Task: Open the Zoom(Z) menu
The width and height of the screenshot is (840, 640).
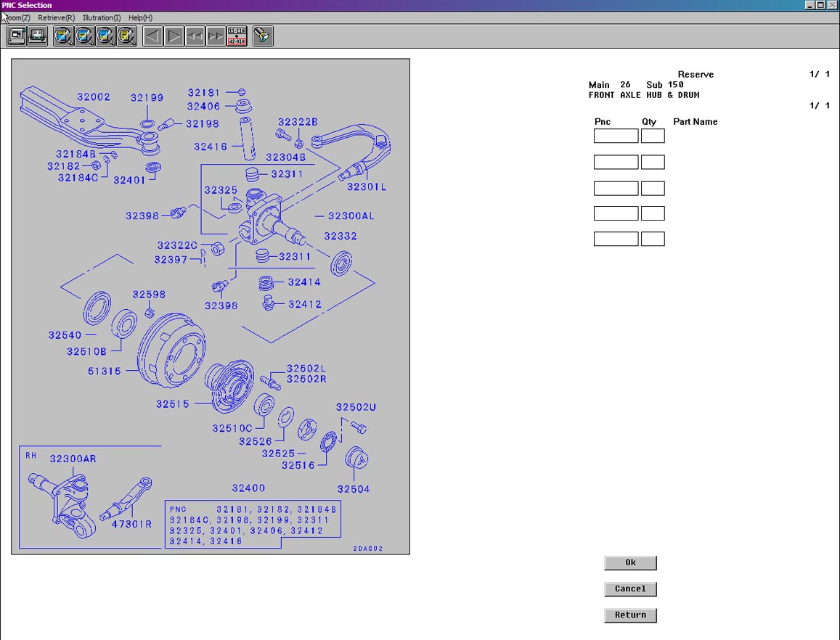Action: (17, 17)
